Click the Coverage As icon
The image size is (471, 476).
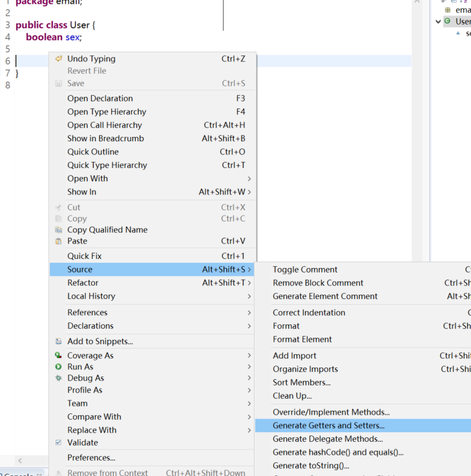59,355
